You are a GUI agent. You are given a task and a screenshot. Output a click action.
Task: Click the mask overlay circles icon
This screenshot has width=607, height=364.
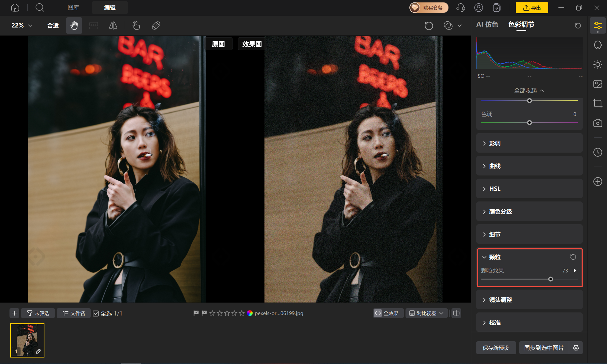pos(448,26)
